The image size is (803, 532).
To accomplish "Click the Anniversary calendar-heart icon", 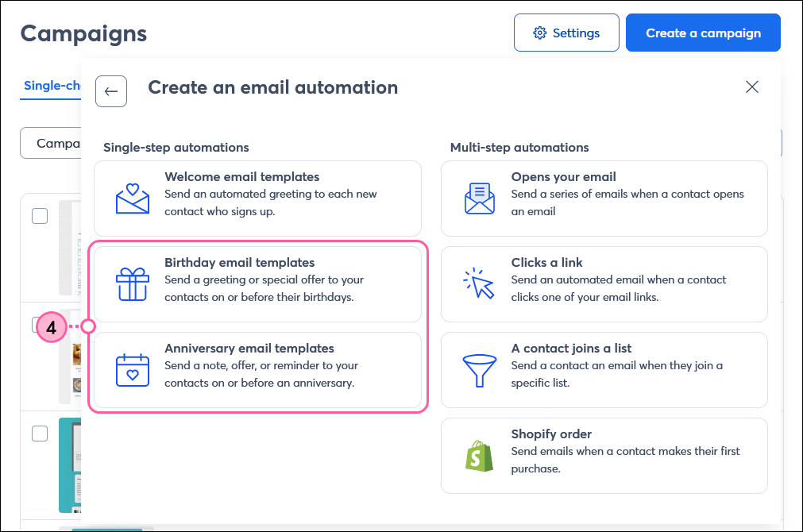I will tap(133, 369).
